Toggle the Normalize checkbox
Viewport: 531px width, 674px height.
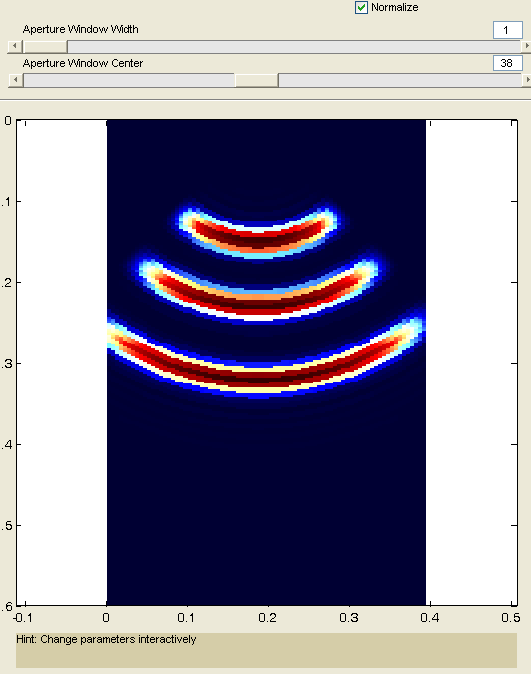tap(361, 7)
